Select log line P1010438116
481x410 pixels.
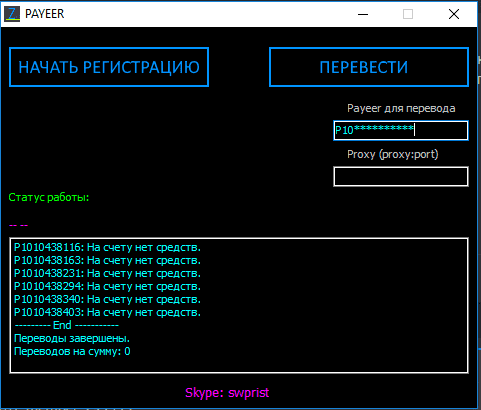(107, 247)
